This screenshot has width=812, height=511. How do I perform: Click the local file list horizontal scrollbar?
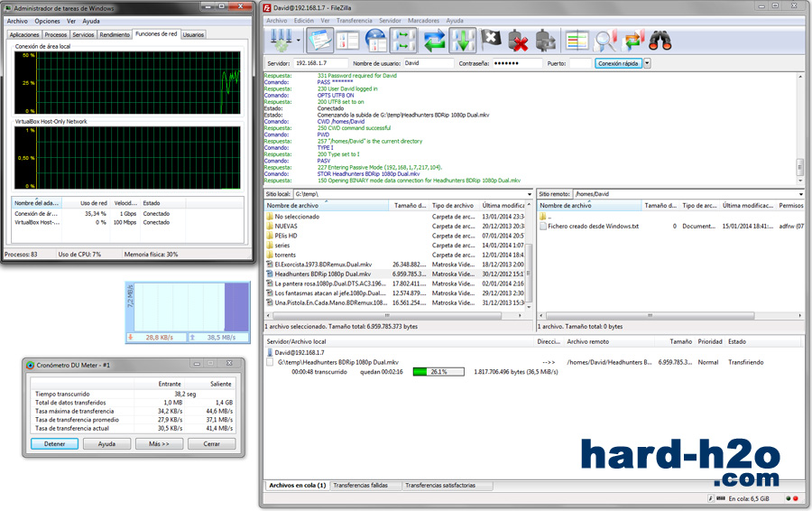pyautogui.click(x=386, y=316)
